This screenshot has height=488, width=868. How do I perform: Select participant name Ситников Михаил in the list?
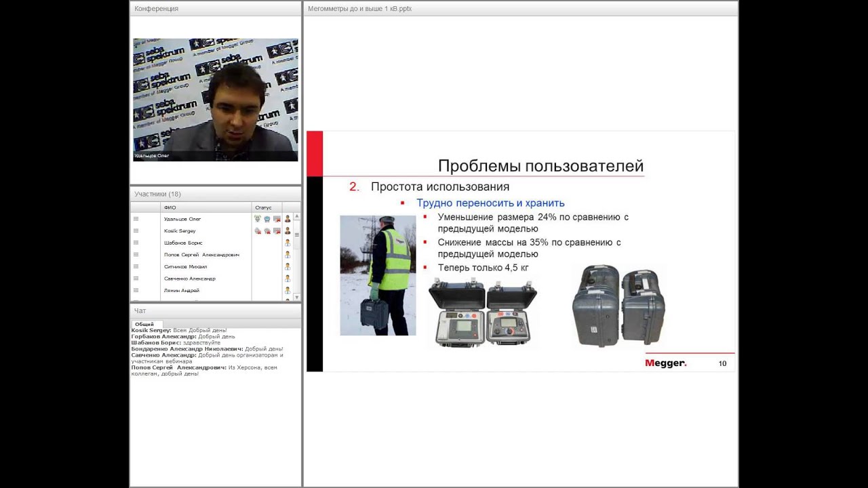tap(185, 266)
